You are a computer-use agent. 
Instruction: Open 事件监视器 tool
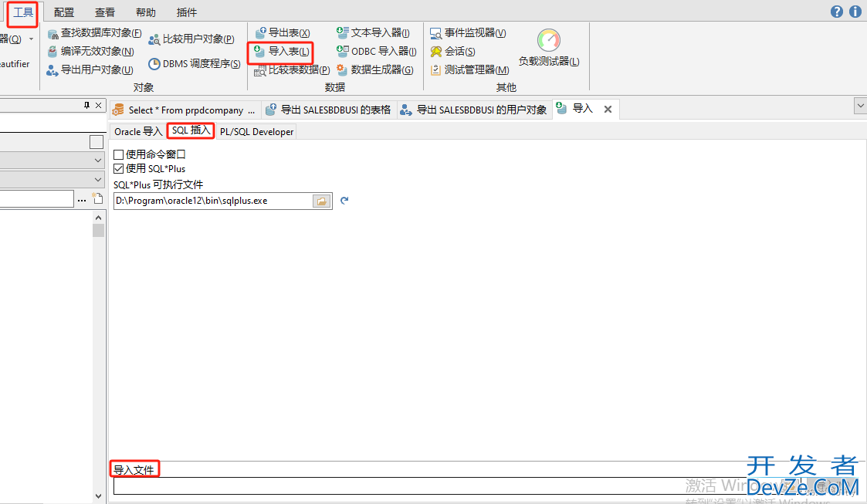(468, 33)
